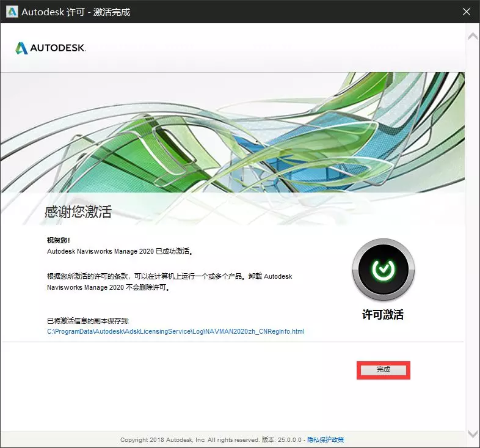The width and height of the screenshot is (480, 448).
Task: Click the Autodesk icon in the title bar
Action: tap(12, 12)
